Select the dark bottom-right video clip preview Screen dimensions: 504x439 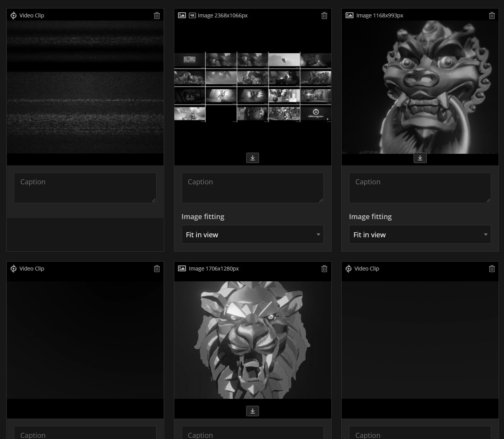(x=420, y=340)
